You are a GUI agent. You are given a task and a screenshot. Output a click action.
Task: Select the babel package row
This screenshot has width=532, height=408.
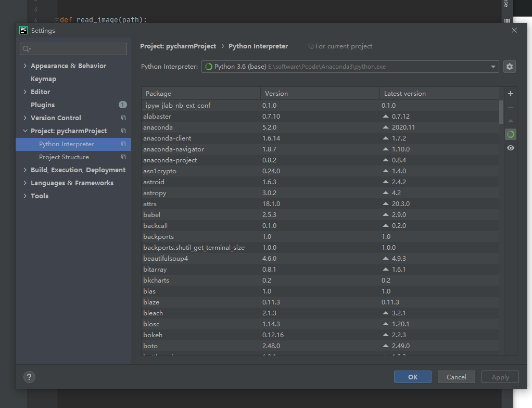[320, 215]
